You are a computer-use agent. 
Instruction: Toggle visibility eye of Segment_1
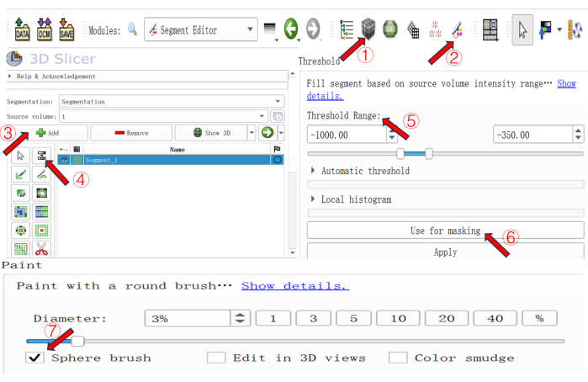point(64,160)
